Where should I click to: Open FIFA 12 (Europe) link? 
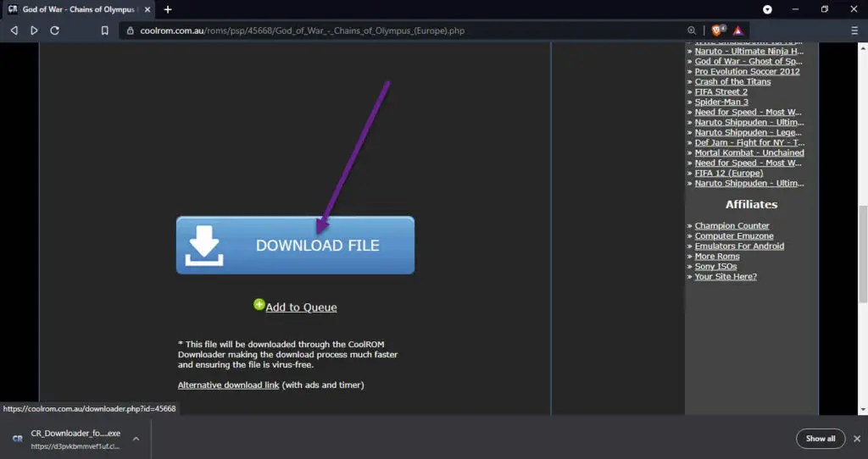[728, 173]
